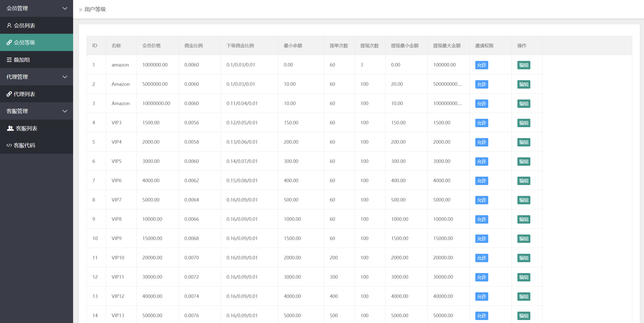Toggle 允许 invite permission for VIP3 row
Viewport: 644px width, 323px height.
coord(481,123)
